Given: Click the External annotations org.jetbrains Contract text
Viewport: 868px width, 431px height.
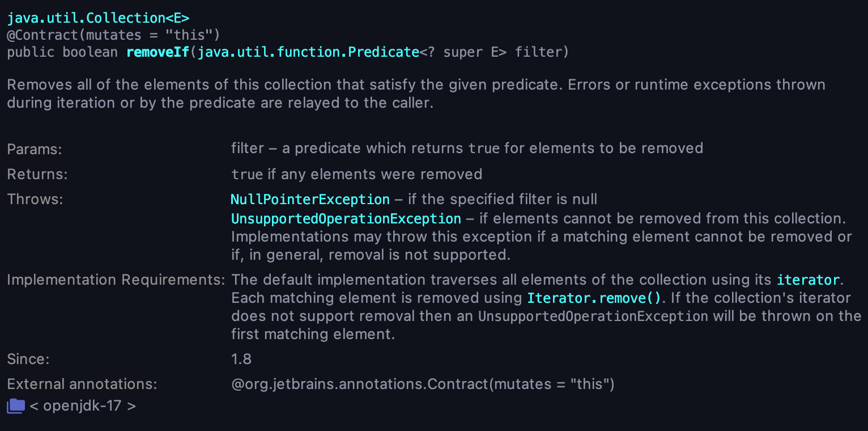Looking at the screenshot, I should [x=423, y=384].
